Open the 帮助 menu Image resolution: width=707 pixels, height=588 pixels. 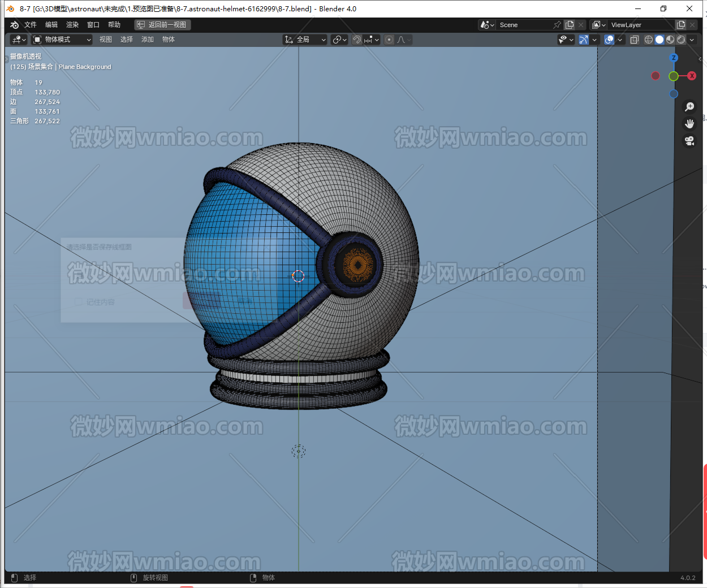(114, 25)
